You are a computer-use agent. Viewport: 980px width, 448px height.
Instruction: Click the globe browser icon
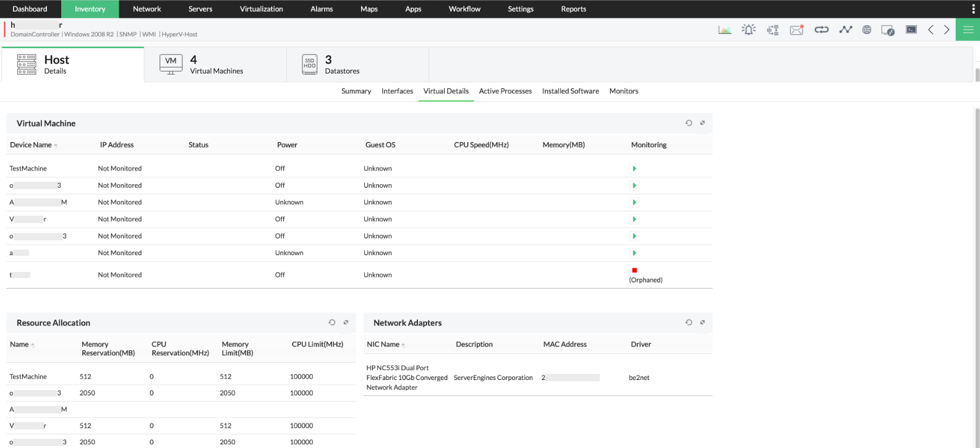click(867, 30)
